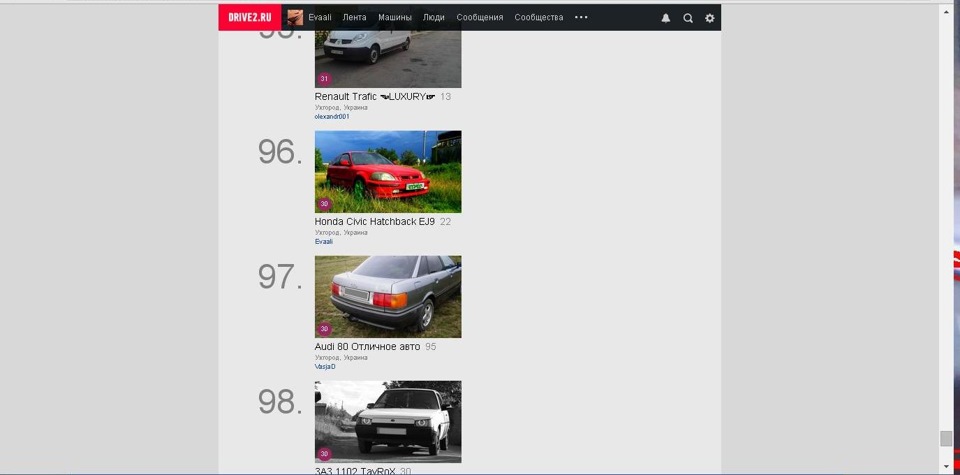The image size is (960, 475).
Task: Visit the VasjaD user profile link
Action: coord(325,366)
